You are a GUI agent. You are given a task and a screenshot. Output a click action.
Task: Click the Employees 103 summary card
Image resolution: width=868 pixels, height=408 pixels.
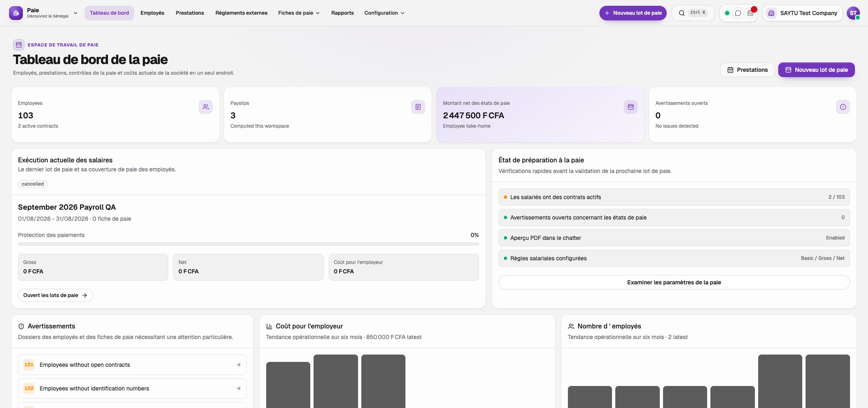[115, 115]
